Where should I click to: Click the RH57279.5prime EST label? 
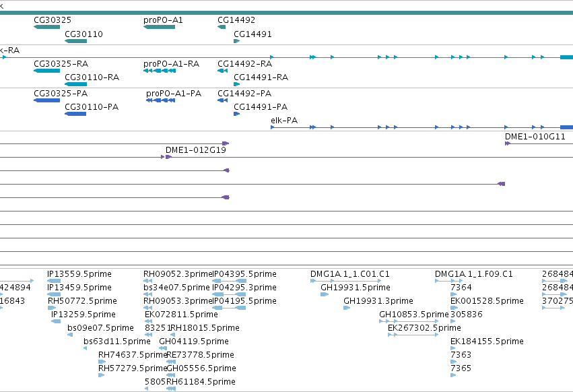coord(133,368)
